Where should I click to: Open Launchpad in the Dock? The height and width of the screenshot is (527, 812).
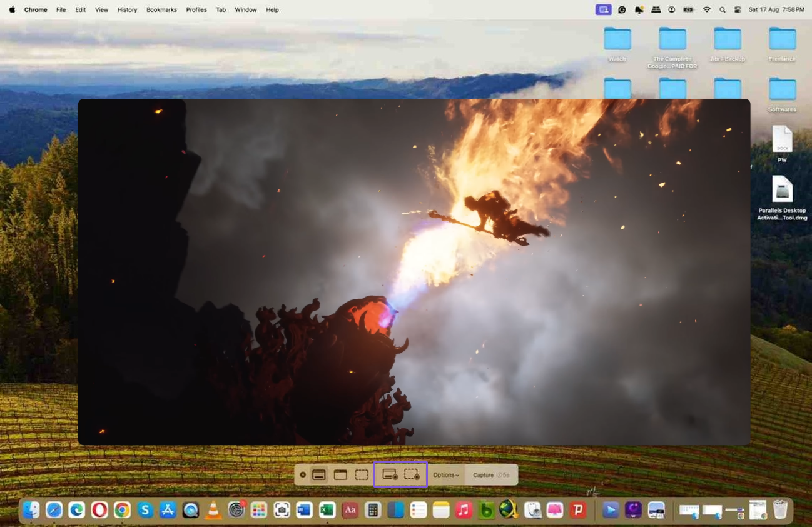click(x=259, y=511)
